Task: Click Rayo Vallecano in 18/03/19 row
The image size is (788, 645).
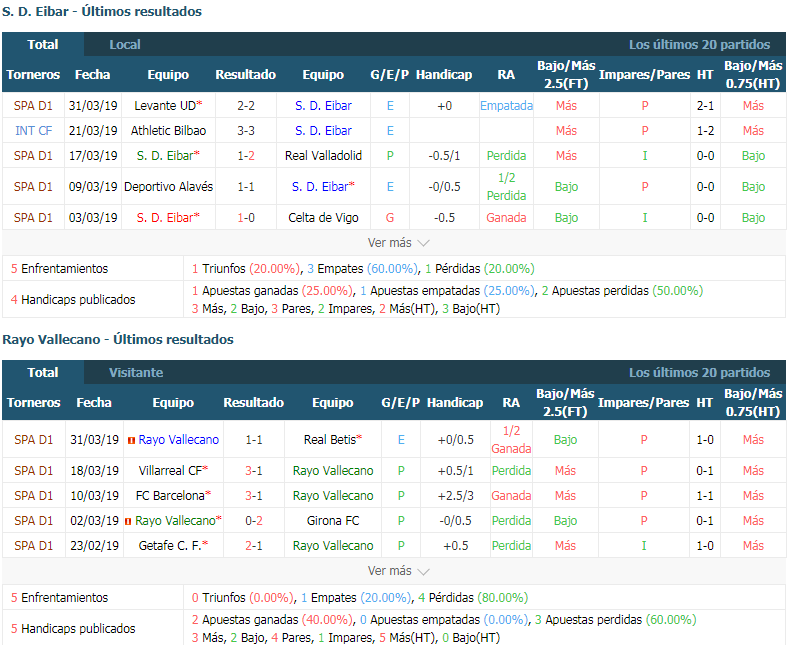Action: click(333, 471)
